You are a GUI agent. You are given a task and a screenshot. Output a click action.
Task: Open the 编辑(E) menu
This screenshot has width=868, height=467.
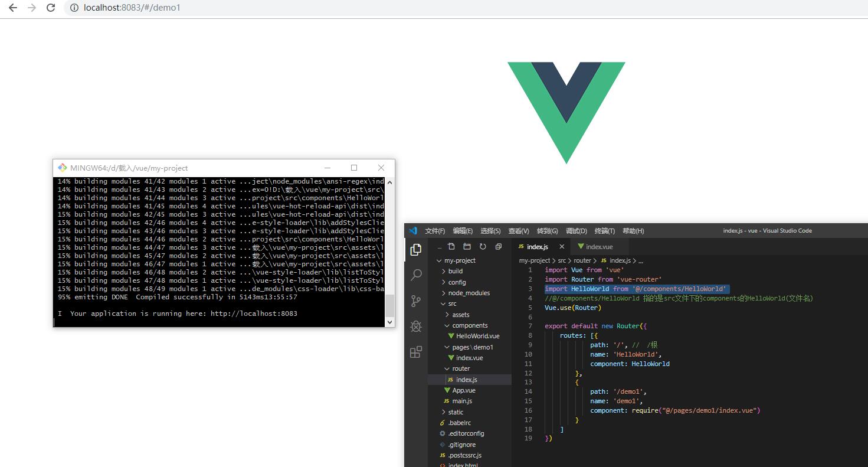tap(463, 231)
